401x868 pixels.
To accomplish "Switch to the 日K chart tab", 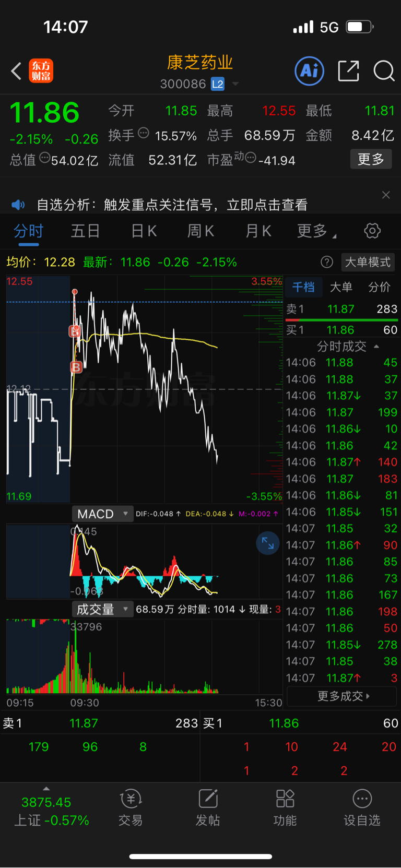I will click(x=144, y=231).
